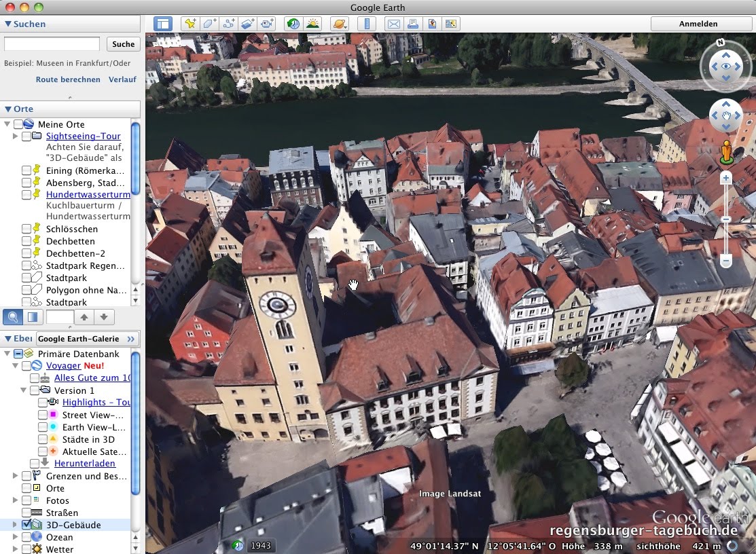Image resolution: width=756 pixels, height=554 pixels.
Task: Add an image overlay
Action: 247,24
